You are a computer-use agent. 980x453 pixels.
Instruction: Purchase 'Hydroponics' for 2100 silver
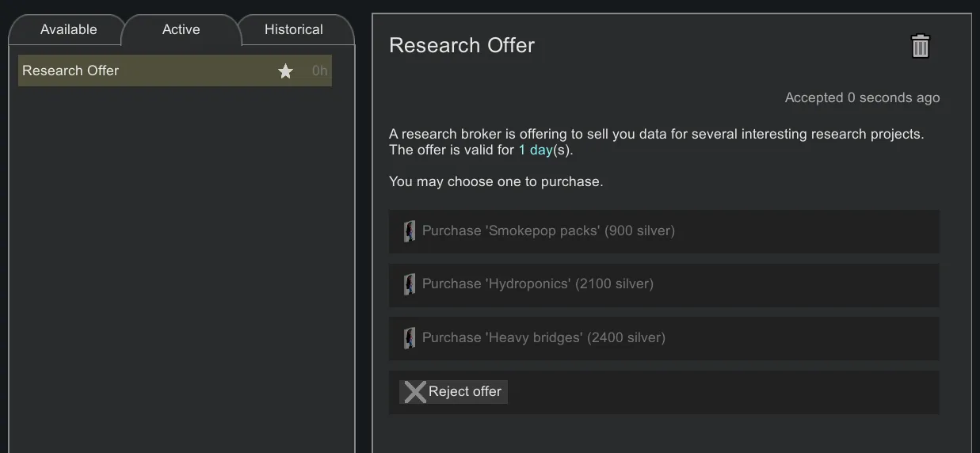(x=537, y=284)
